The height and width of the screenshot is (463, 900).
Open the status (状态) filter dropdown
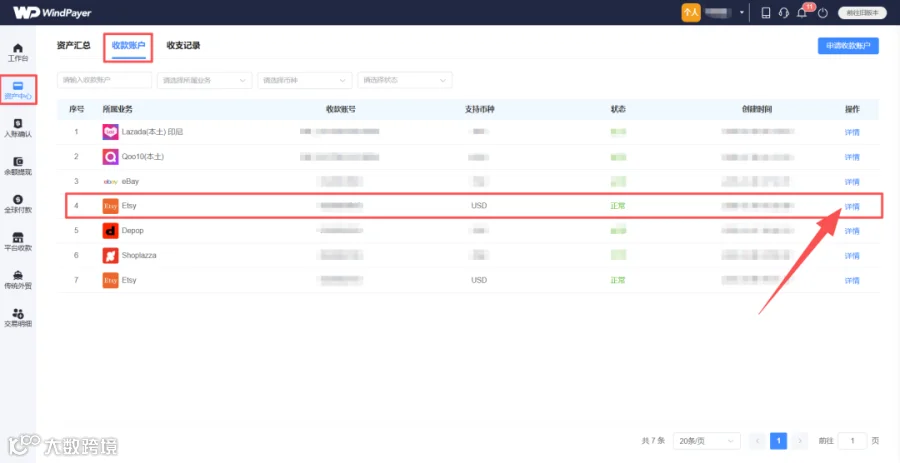(x=405, y=80)
